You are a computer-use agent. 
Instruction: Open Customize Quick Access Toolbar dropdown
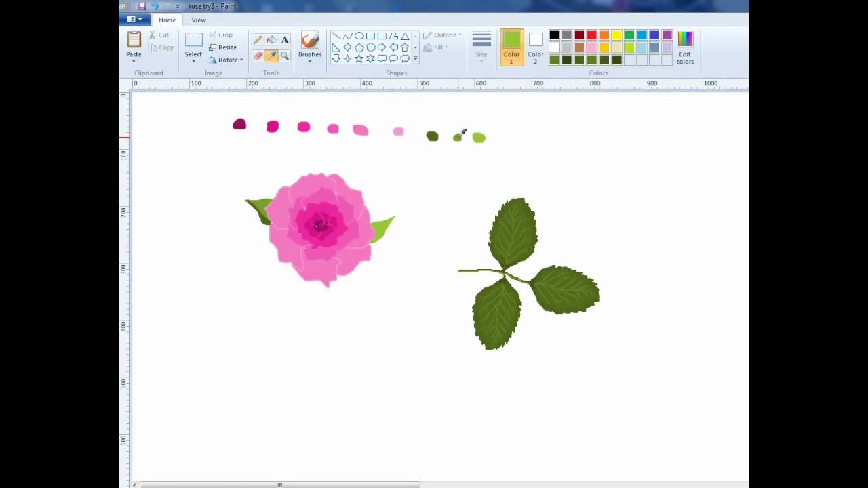178,7
